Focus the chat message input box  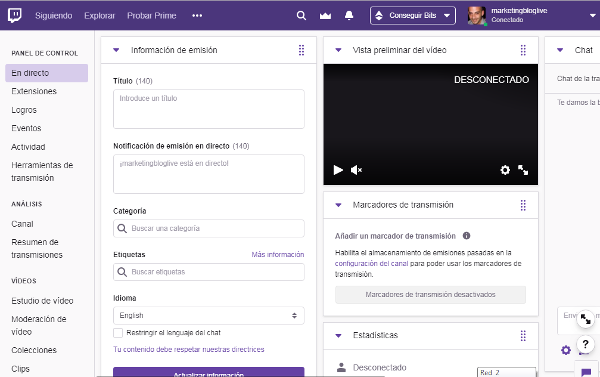[579, 320]
